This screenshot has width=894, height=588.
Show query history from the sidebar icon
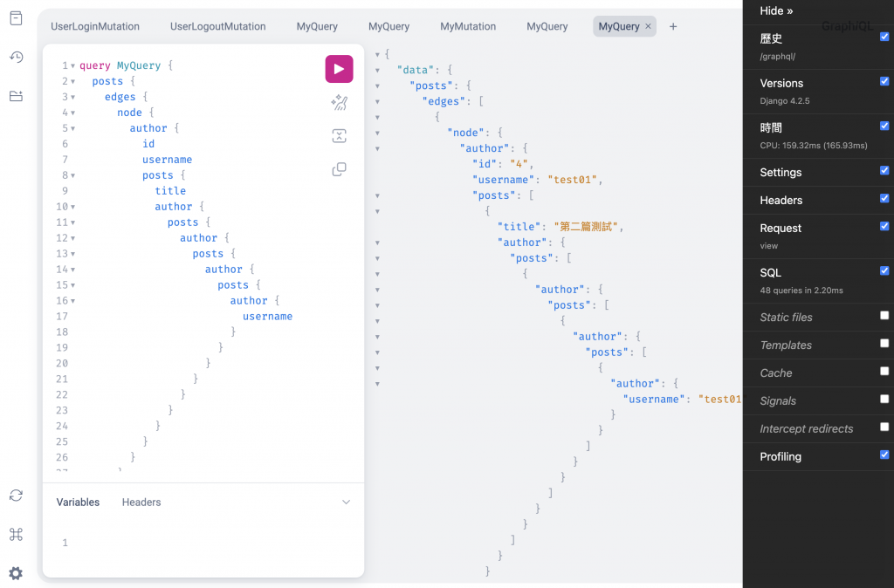click(16, 57)
